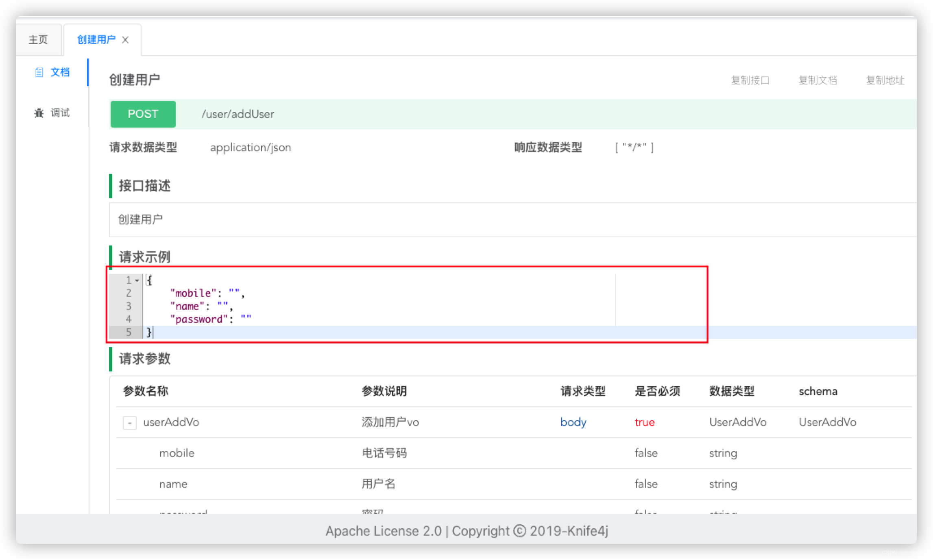Close the 创建用户 tab with X
The height and width of the screenshot is (560, 933).
coord(125,40)
